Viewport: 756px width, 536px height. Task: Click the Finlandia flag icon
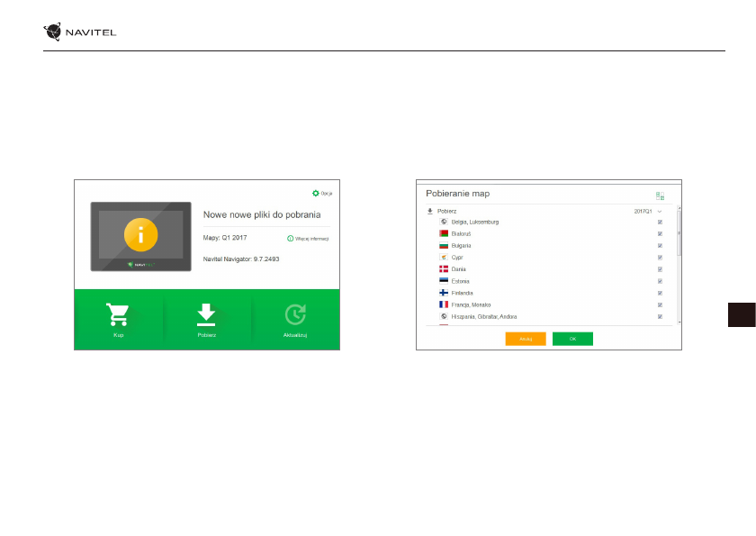click(x=443, y=293)
